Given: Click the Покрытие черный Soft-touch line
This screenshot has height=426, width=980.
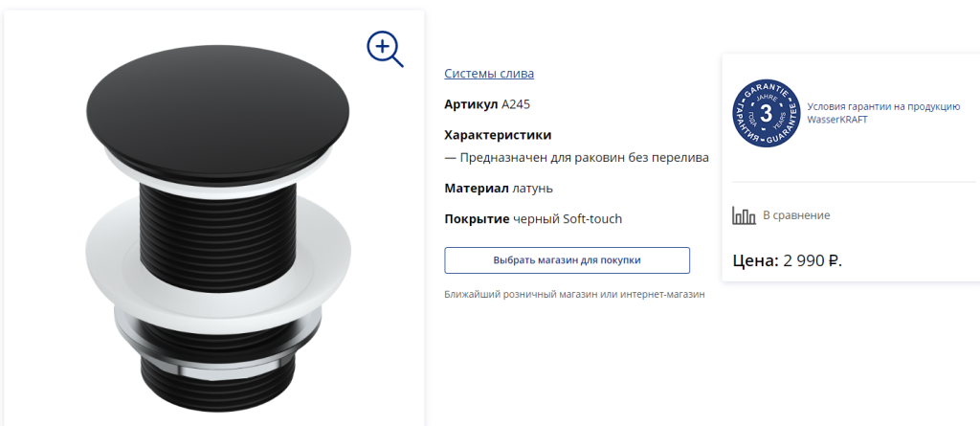Looking at the screenshot, I should (533, 219).
